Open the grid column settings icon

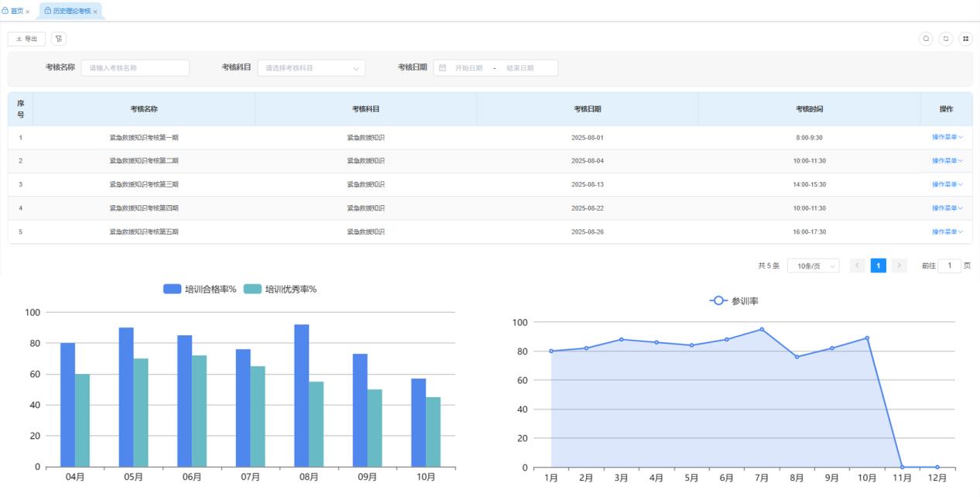coord(965,39)
